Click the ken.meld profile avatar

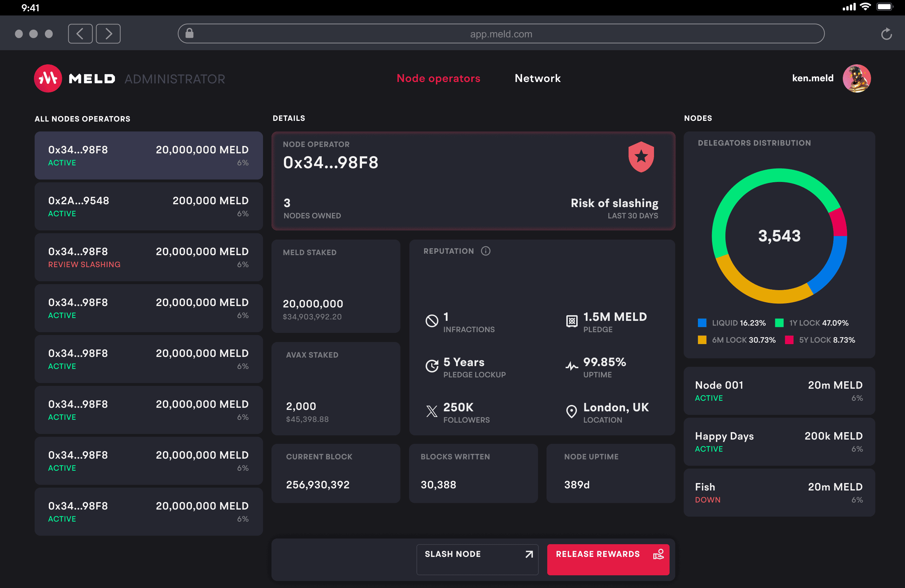pyautogui.click(x=857, y=78)
